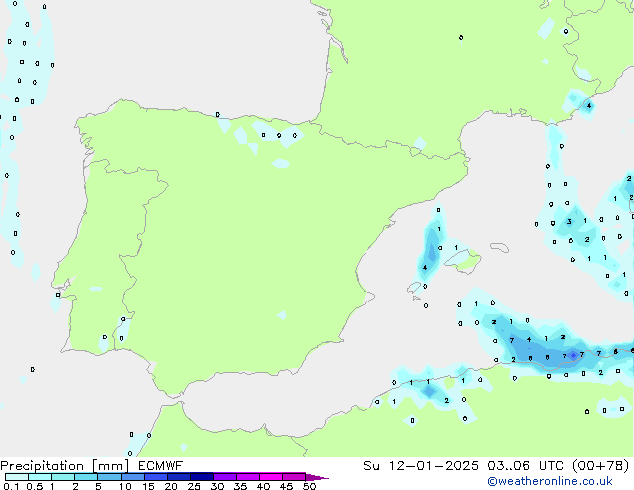The height and width of the screenshot is (490, 634).
Task: Select Mallorca island on the map
Action: click(462, 261)
